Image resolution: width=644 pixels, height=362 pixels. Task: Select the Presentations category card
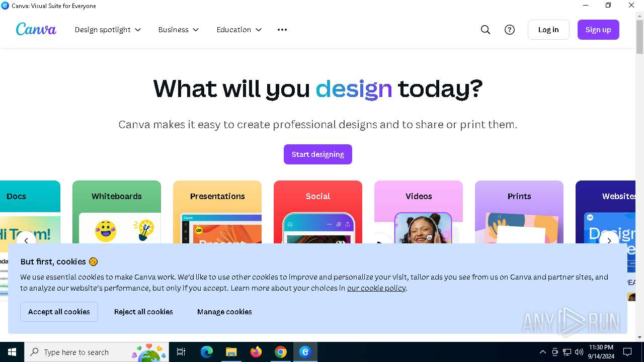(x=217, y=212)
